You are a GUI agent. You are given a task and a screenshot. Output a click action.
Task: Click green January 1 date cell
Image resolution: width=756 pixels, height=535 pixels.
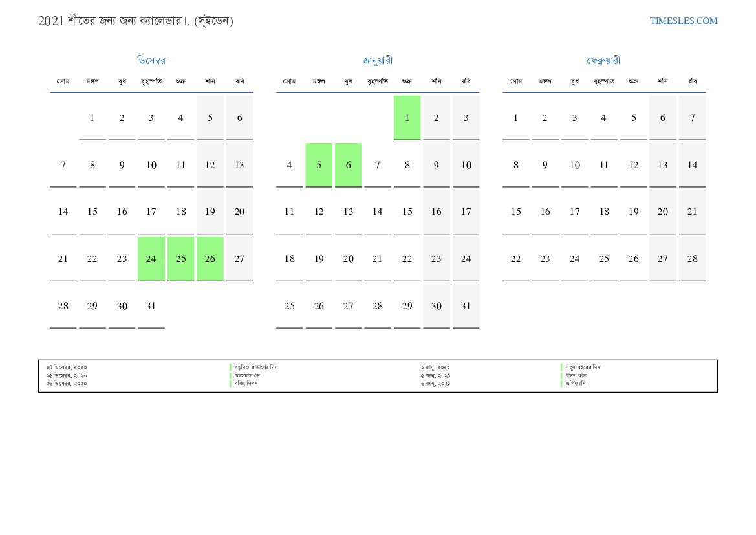coord(407,118)
